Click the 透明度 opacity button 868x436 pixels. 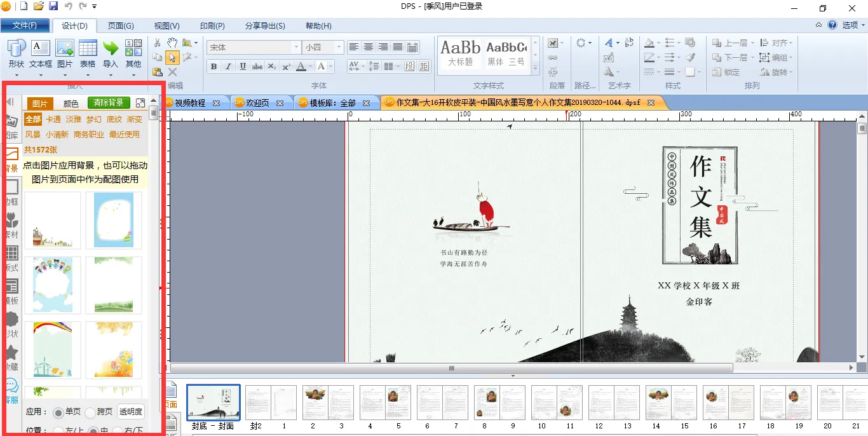[x=131, y=412]
